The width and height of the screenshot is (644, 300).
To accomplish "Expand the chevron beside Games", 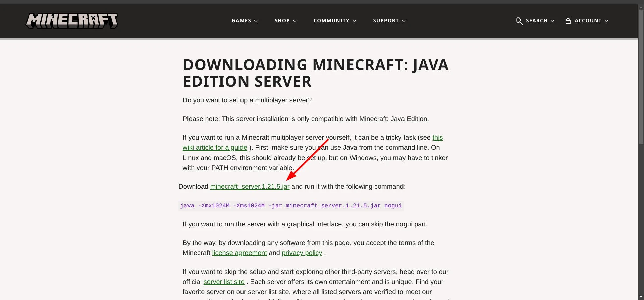I will coord(256,21).
